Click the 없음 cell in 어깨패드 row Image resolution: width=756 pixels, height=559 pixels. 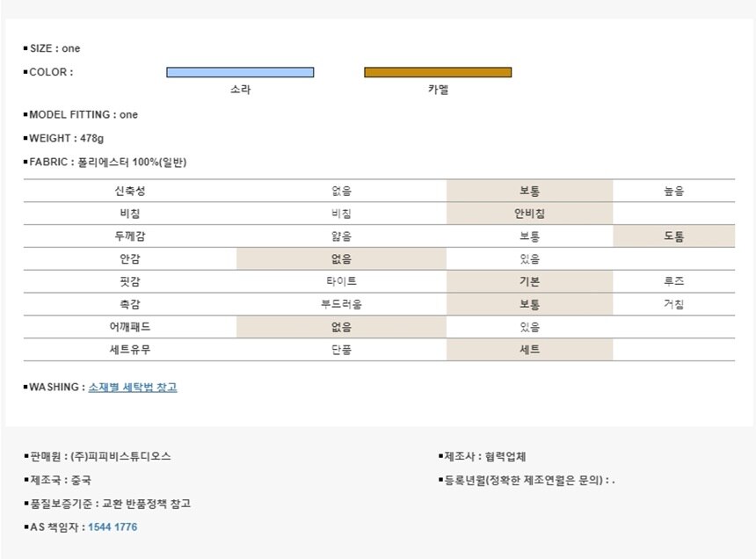341,327
